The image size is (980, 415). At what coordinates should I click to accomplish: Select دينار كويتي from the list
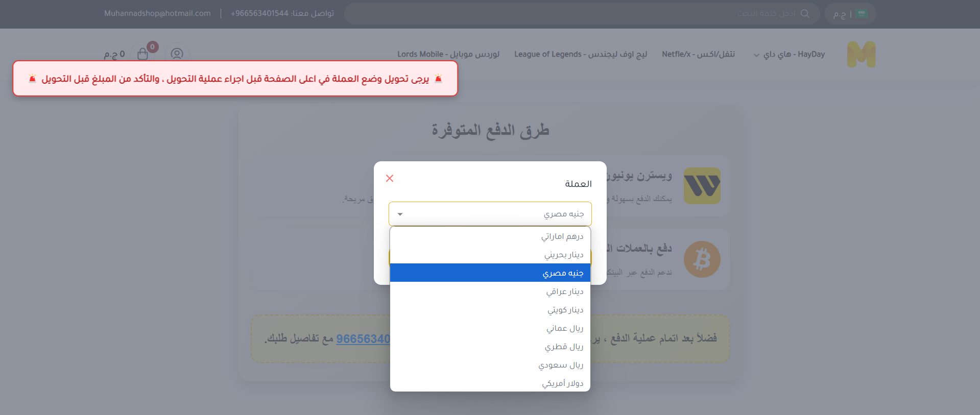pos(565,310)
